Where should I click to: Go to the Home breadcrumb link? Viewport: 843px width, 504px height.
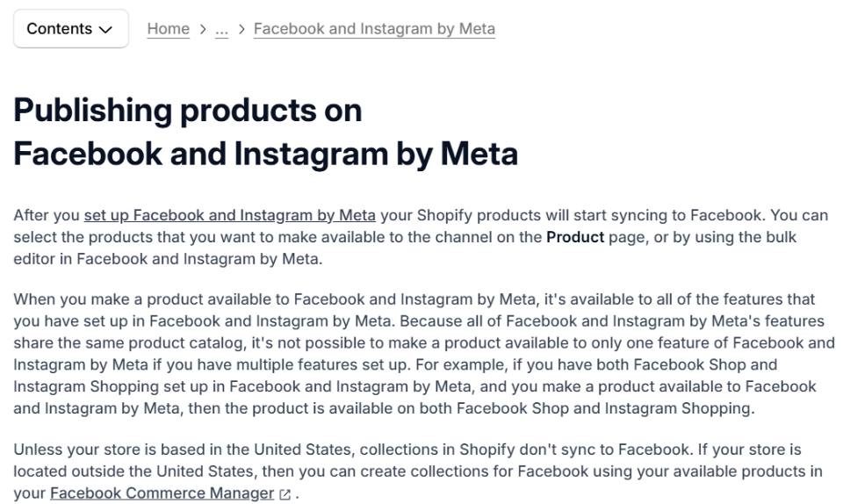(x=169, y=28)
